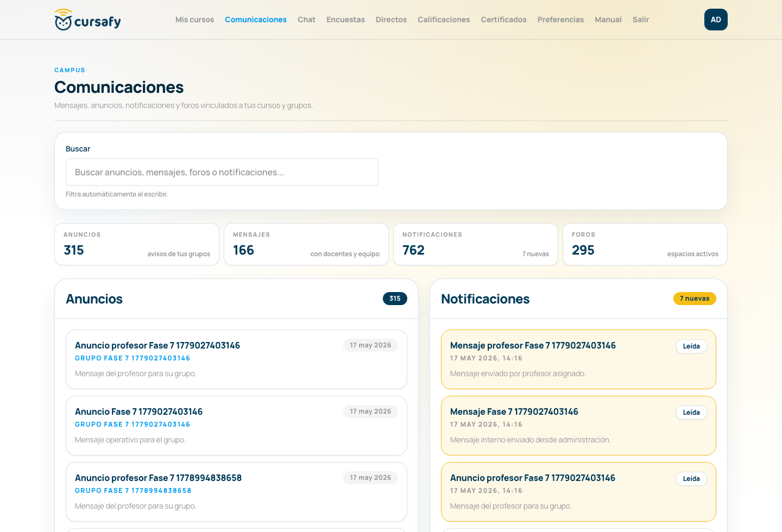
Task: Open Certificados from the navigation
Action: coord(503,20)
